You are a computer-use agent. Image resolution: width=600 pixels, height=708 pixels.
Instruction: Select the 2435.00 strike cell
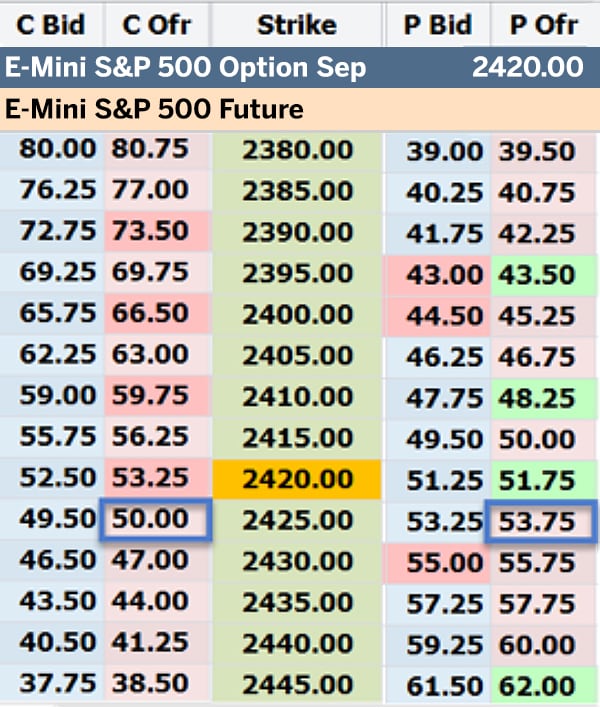pyautogui.click(x=297, y=603)
